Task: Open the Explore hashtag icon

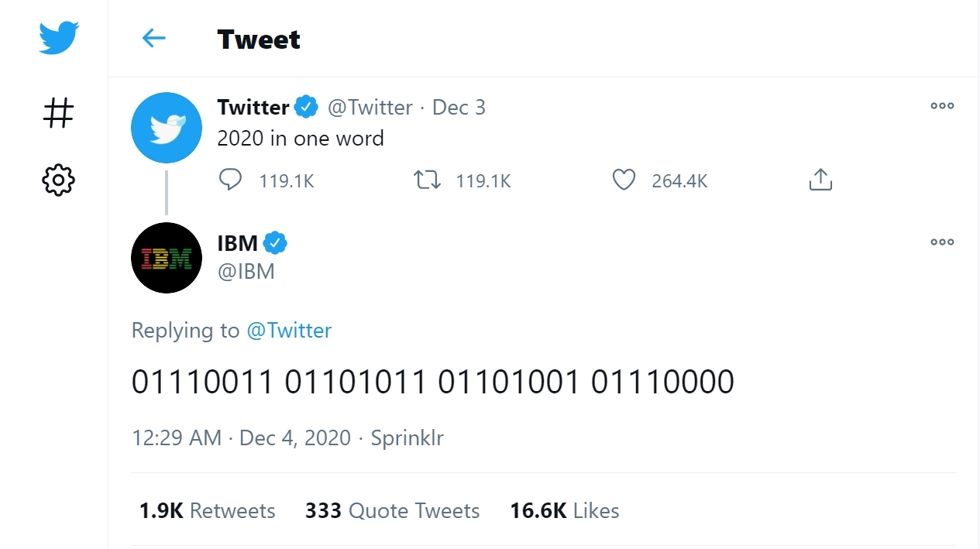Action: 58,113
